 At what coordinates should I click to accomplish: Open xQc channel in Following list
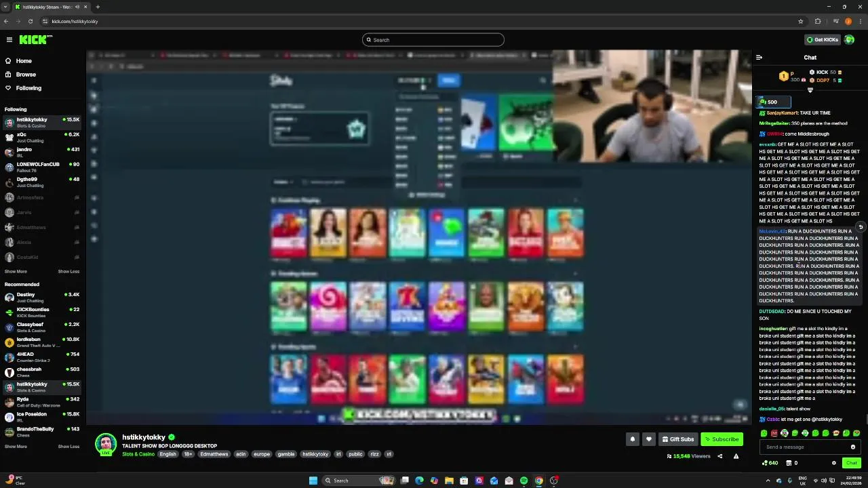click(x=41, y=138)
